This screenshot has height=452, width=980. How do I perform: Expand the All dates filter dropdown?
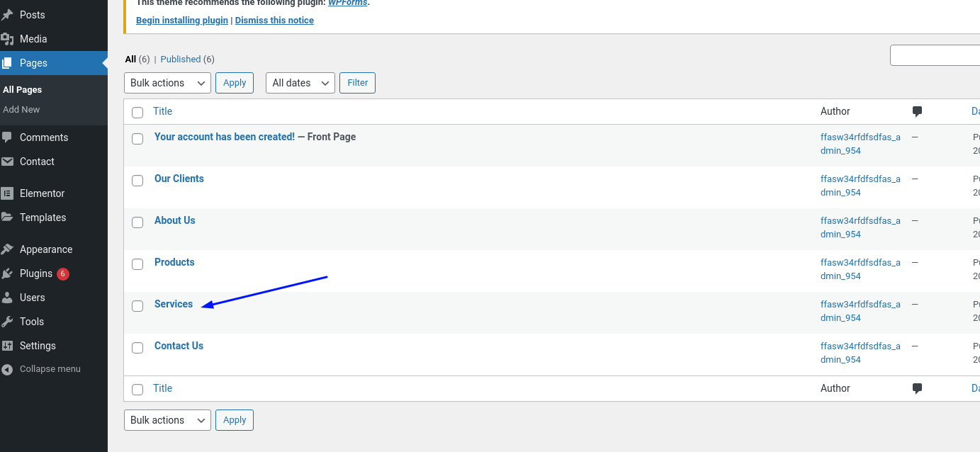(300, 83)
